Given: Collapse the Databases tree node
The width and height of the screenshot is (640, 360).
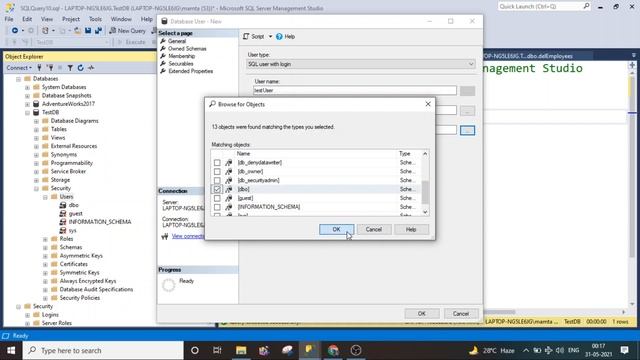Looking at the screenshot, I should [18, 79].
